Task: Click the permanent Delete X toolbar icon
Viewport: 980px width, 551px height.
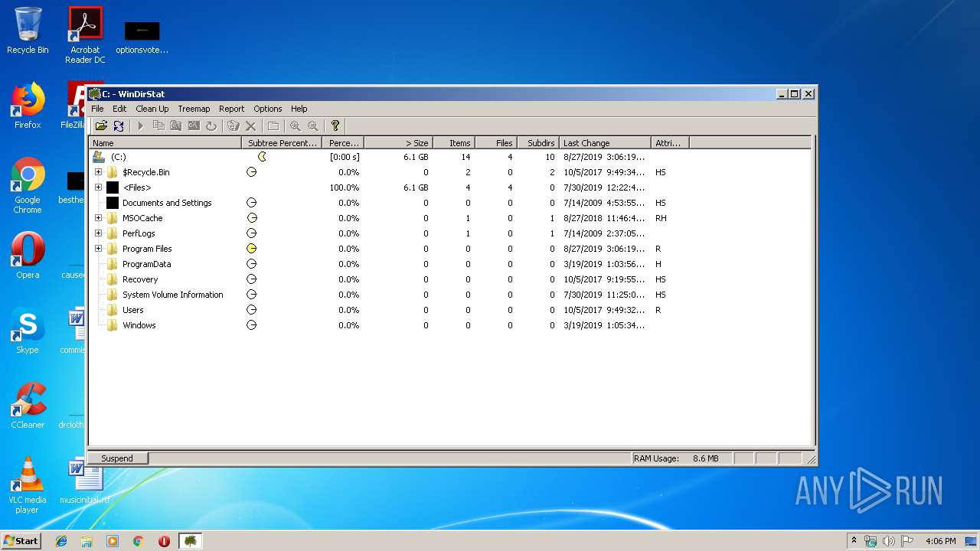Action: click(x=250, y=126)
